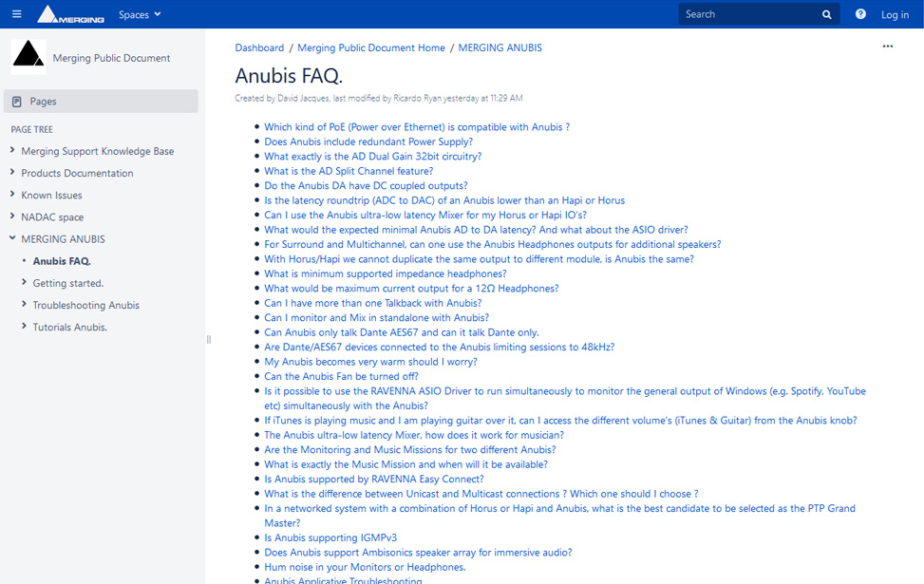
Task: Open the hamburger sidebar menu
Action: pos(16,14)
